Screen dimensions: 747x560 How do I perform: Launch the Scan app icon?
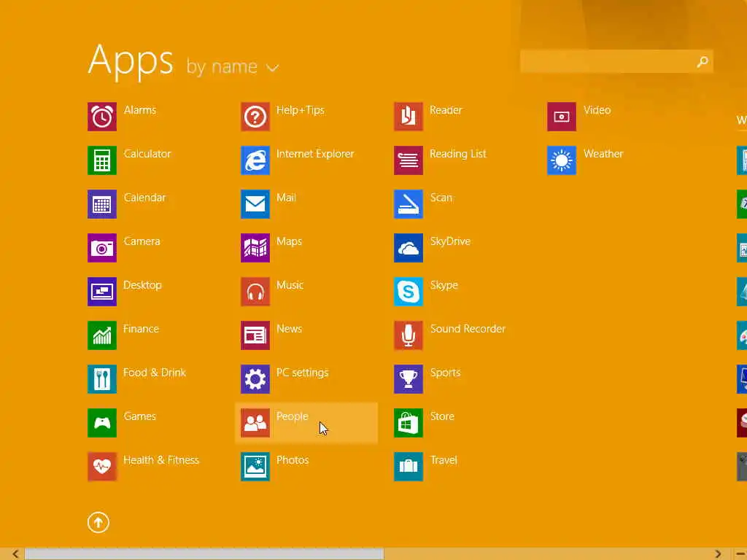click(x=409, y=204)
